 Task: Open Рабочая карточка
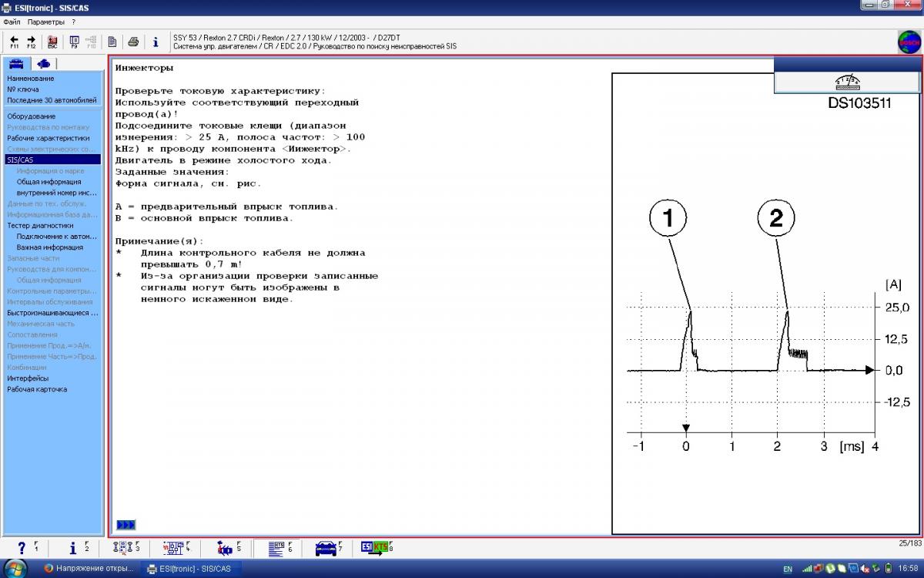click(x=37, y=389)
